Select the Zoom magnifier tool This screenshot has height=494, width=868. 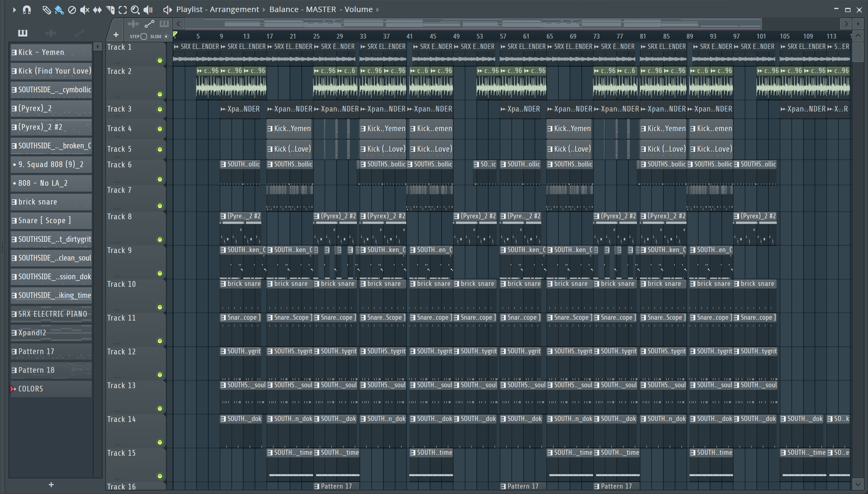click(x=135, y=10)
